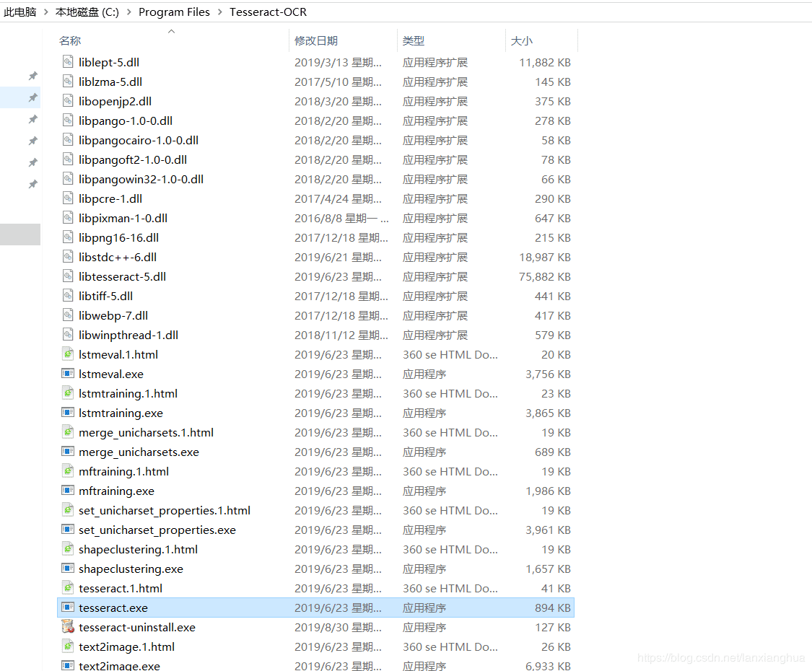Click the Tesseract-OCR breadcrumb segment
Screen dimensions: 812x671
pyautogui.click(x=268, y=12)
